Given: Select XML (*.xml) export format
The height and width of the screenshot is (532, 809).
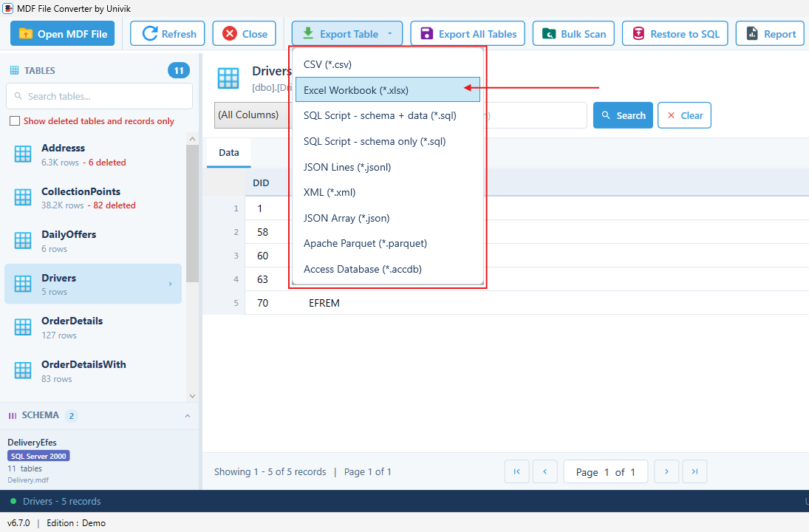Looking at the screenshot, I should [x=387, y=192].
